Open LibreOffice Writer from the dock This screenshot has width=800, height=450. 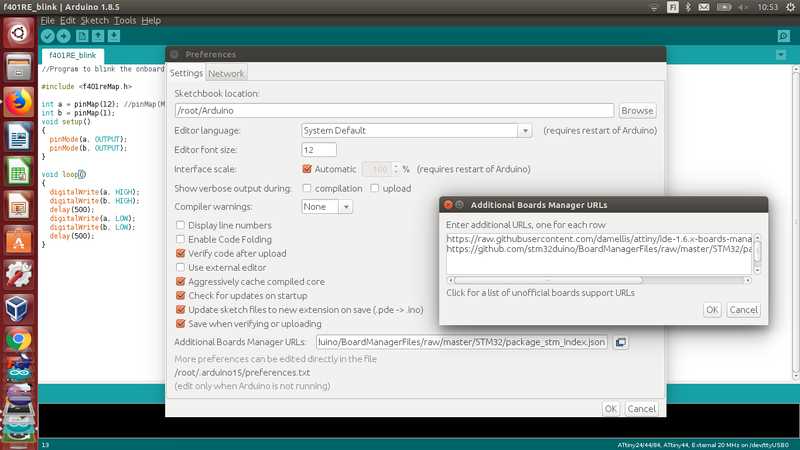click(18, 136)
